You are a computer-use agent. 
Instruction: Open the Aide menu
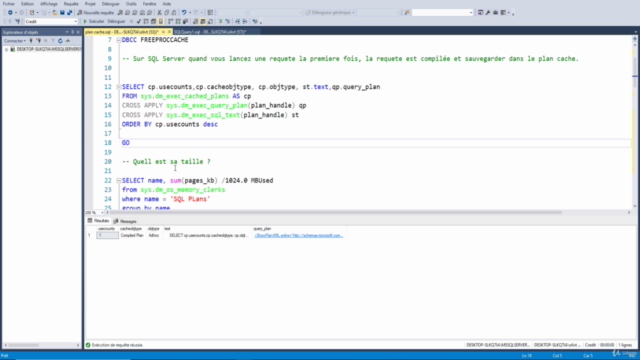click(167, 4)
